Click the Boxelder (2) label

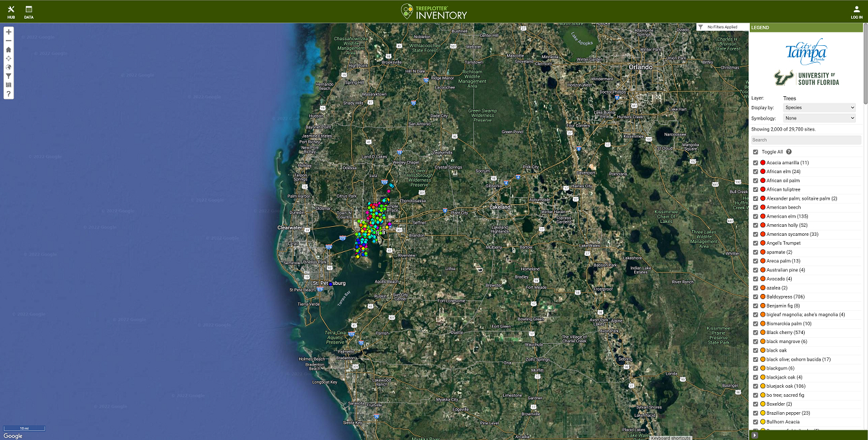pyautogui.click(x=779, y=404)
